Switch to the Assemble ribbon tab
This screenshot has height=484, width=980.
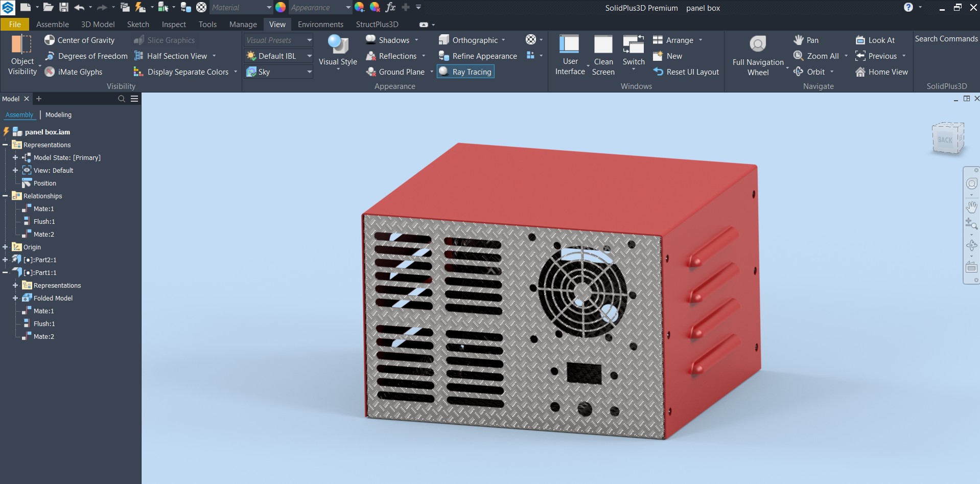[53, 24]
